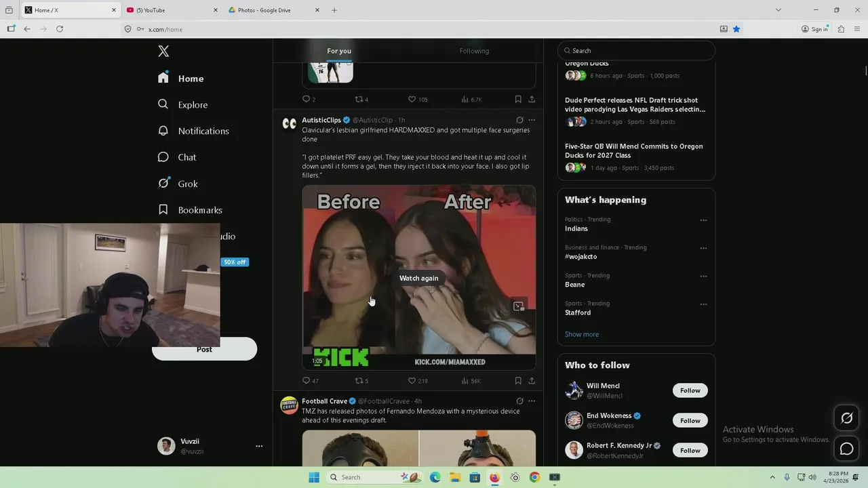Open more options for #wojakcto trend
The height and width of the screenshot is (488, 868).
[x=703, y=248]
